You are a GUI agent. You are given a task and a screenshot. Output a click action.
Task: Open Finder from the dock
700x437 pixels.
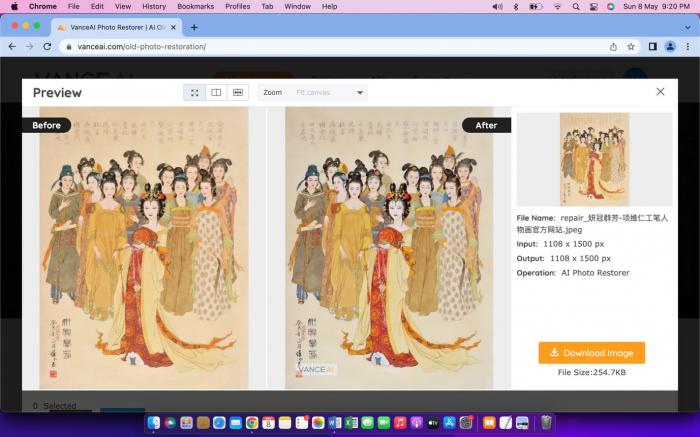click(154, 422)
